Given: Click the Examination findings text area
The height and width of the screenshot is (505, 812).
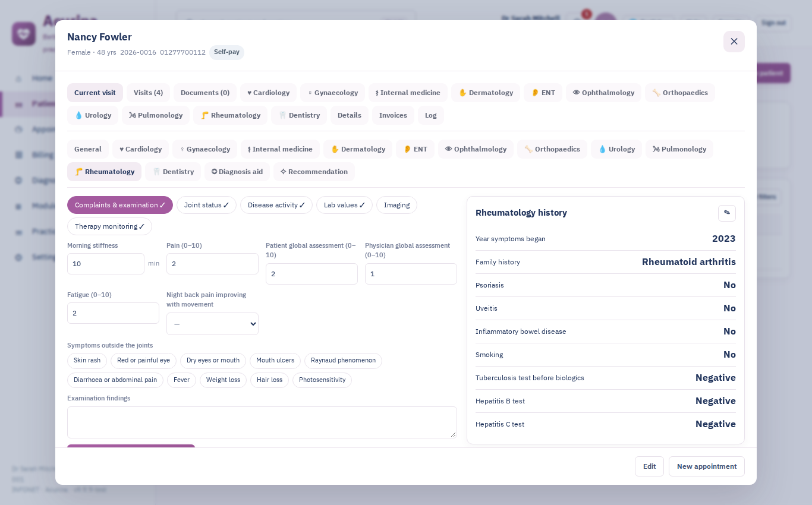Looking at the screenshot, I should pos(262,422).
